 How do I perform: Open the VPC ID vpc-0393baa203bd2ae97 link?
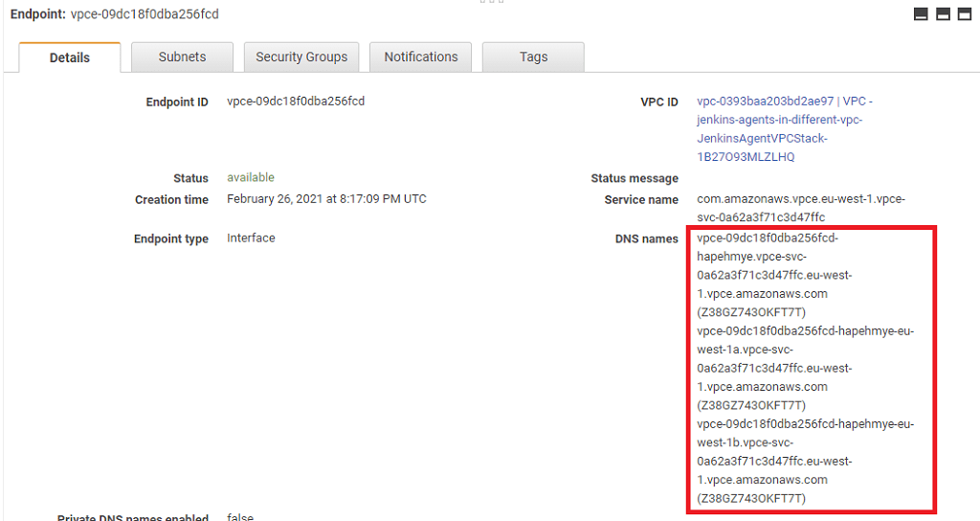tap(785, 102)
